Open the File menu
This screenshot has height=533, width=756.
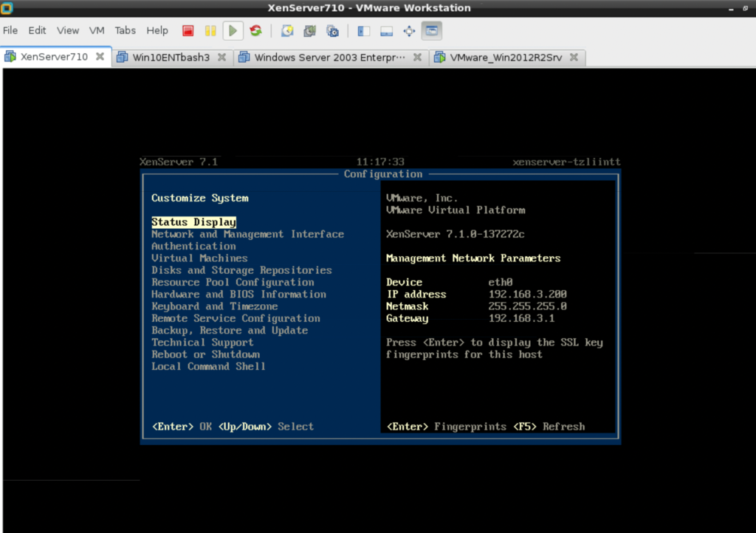(x=10, y=30)
